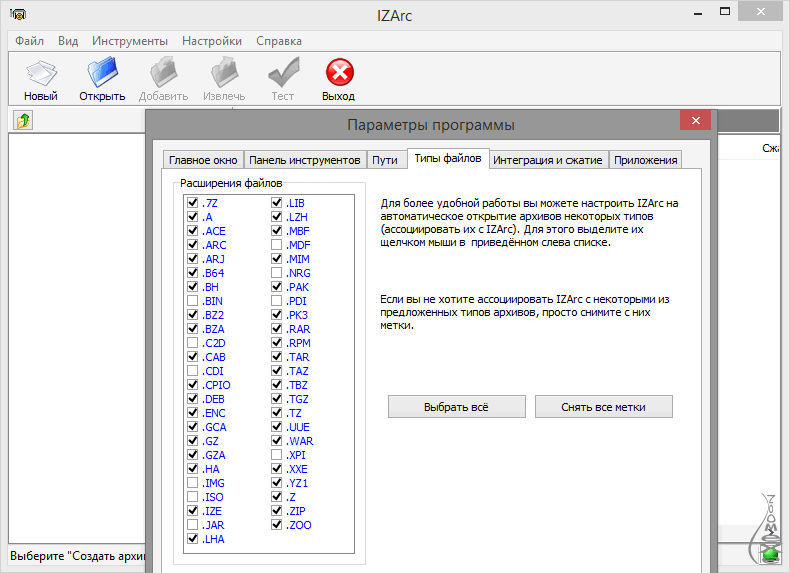
Task: Click the Extract toolbar icon
Action: tap(224, 72)
